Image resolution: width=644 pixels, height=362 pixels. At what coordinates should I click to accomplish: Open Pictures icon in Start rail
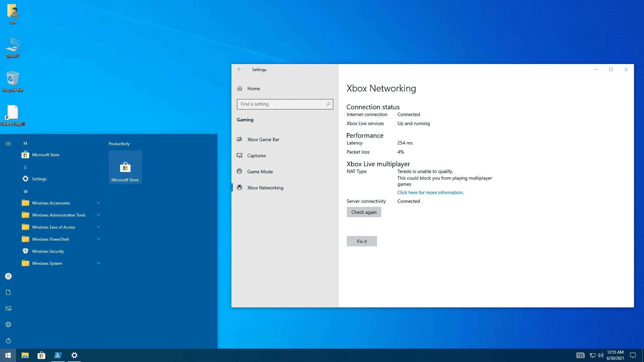pyautogui.click(x=8, y=308)
